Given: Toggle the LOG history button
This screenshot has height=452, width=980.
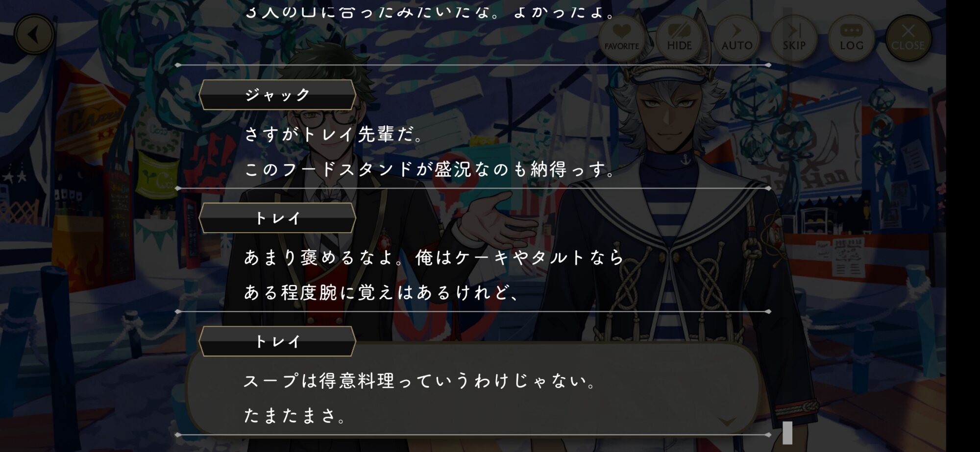Looking at the screenshot, I should pyautogui.click(x=851, y=37).
